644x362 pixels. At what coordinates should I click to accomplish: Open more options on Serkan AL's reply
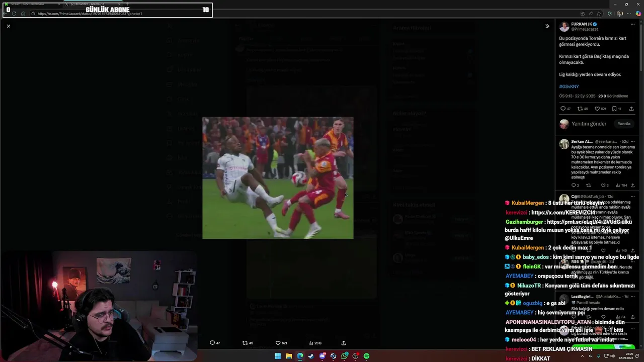pos(632,141)
